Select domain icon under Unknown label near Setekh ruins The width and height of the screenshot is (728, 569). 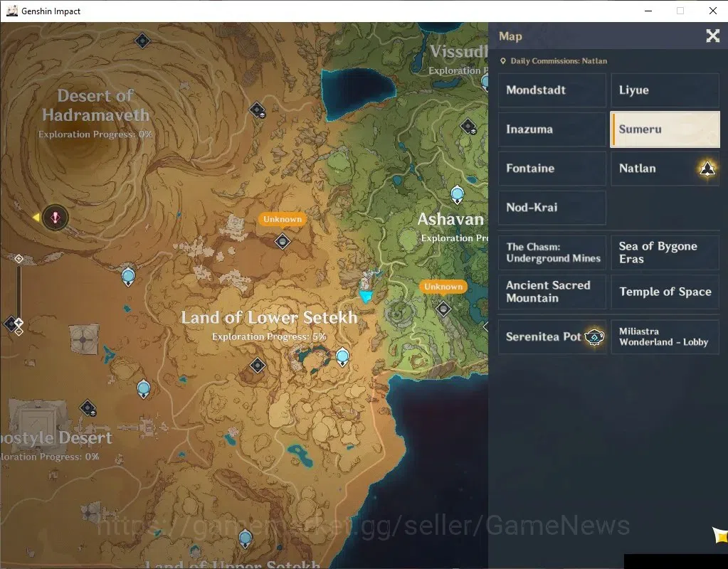pos(283,241)
